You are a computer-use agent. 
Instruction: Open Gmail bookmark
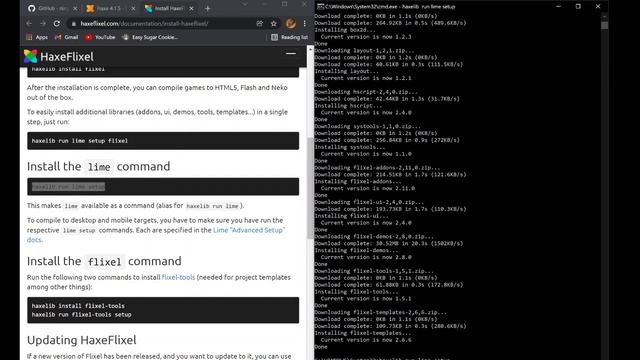pos(66,37)
